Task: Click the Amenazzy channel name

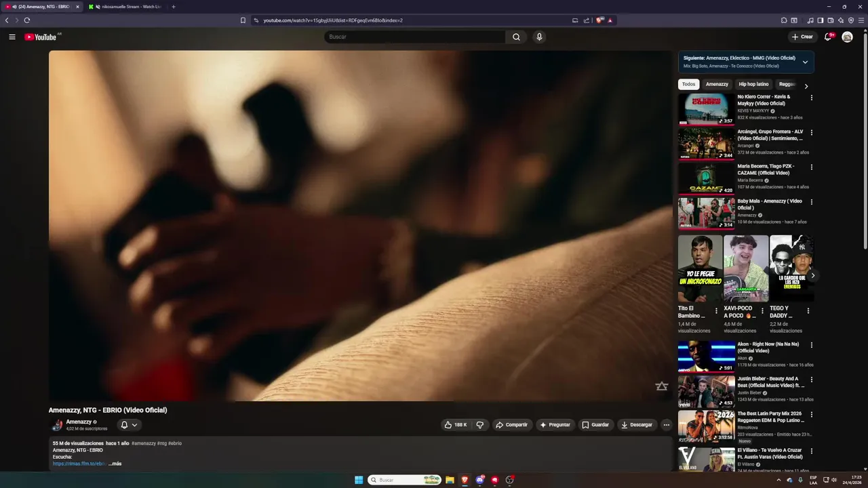Action: point(79,422)
